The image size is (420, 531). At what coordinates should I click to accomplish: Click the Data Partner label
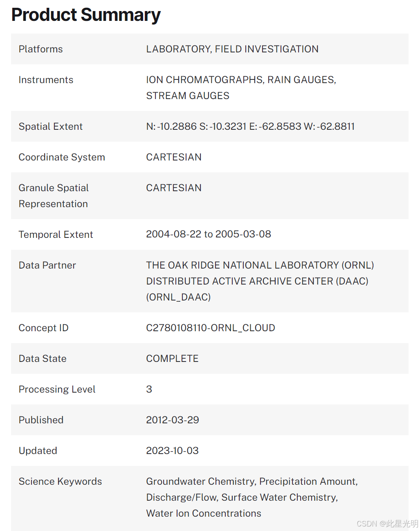[47, 265]
